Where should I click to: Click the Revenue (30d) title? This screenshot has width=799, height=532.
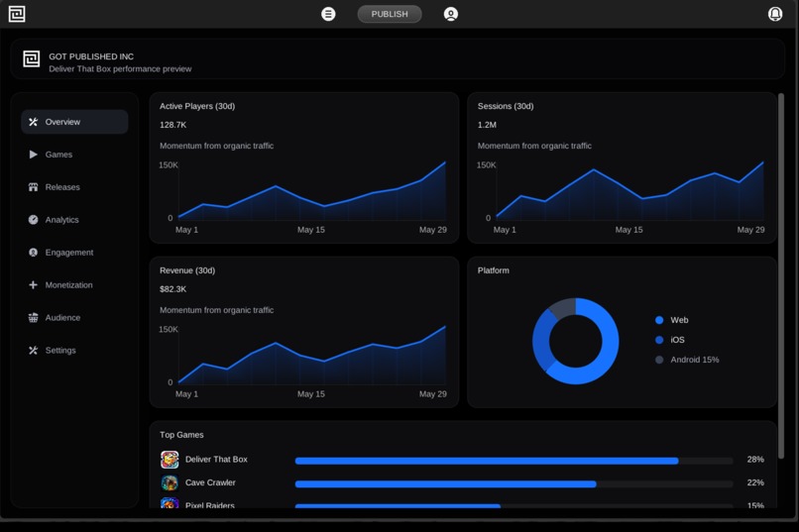coord(187,270)
